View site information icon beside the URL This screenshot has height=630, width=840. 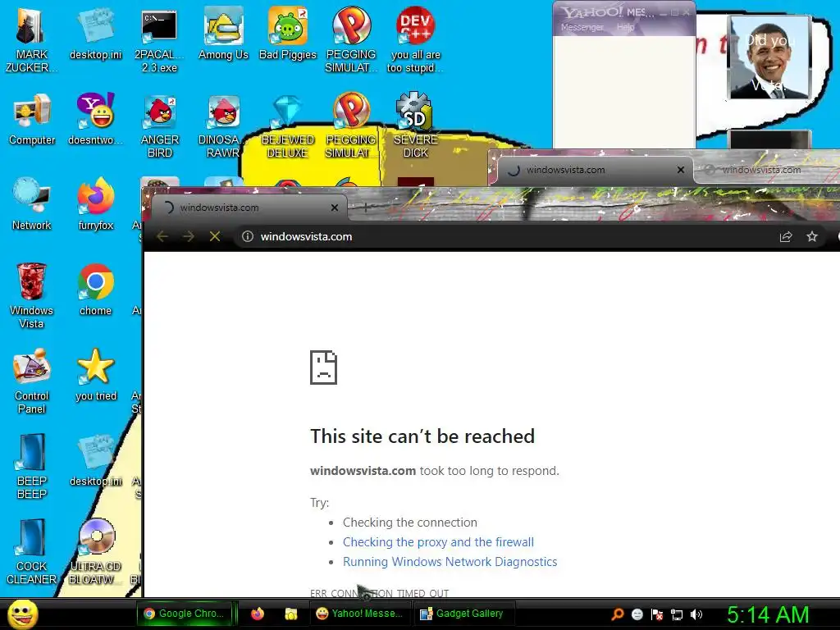click(248, 236)
